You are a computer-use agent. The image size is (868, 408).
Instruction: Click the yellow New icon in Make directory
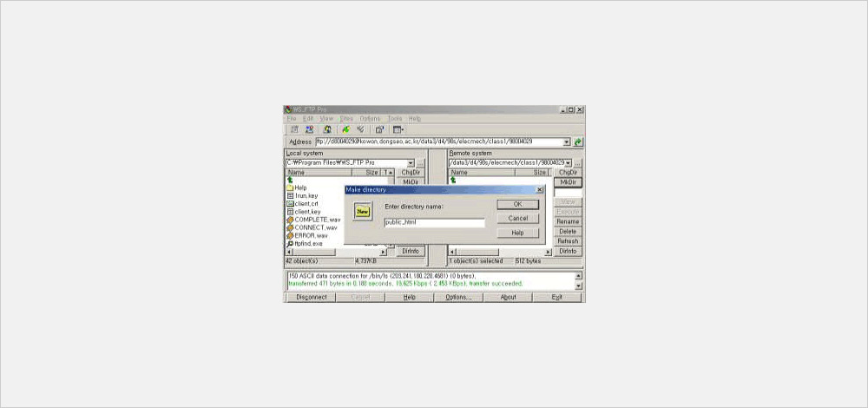tap(363, 212)
